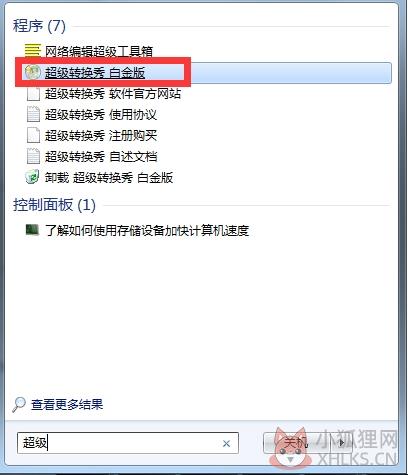408x475 pixels.
Task: Click the 注册购买 page icon
Action: pos(33,135)
